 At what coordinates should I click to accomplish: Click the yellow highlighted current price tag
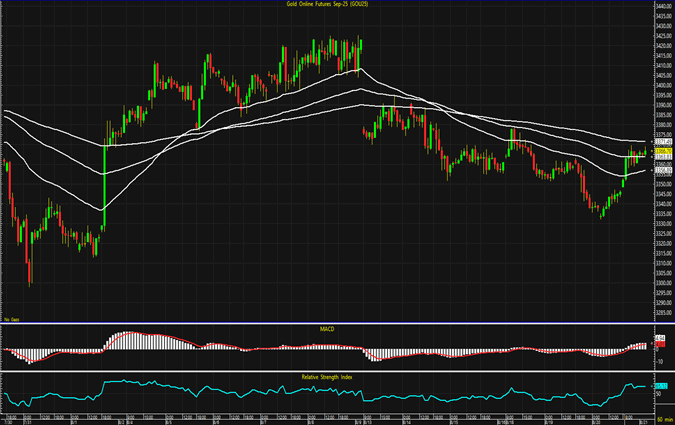click(x=662, y=150)
